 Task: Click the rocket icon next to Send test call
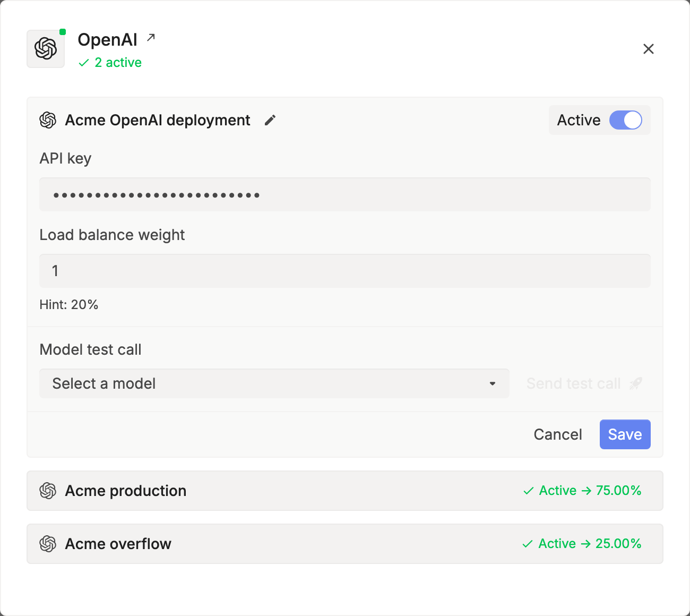coord(635,383)
